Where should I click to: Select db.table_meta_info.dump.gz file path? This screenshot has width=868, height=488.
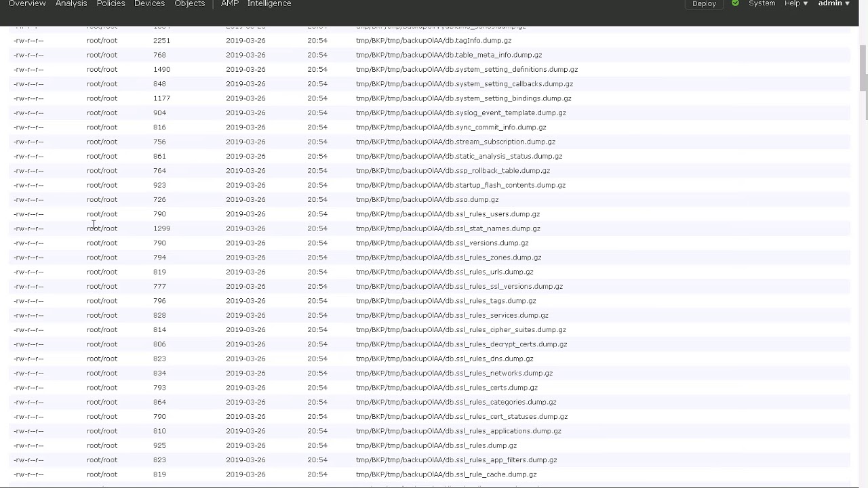coord(449,55)
